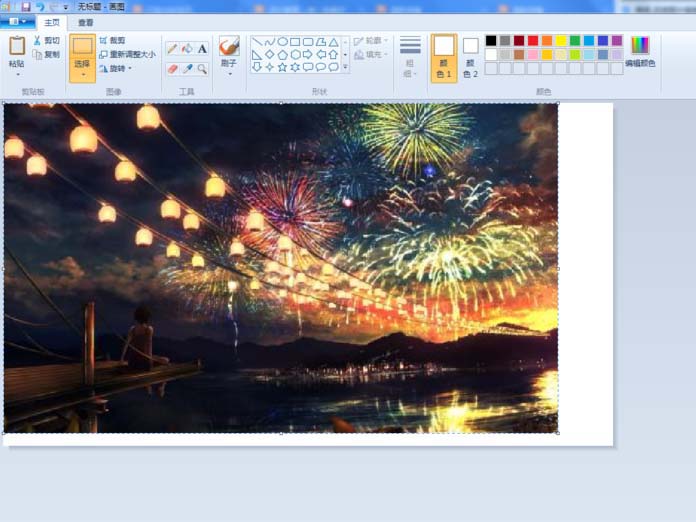The image size is (696, 522).
Task: Choose the Pentagon shape in shapes gallery
Action: (282, 55)
